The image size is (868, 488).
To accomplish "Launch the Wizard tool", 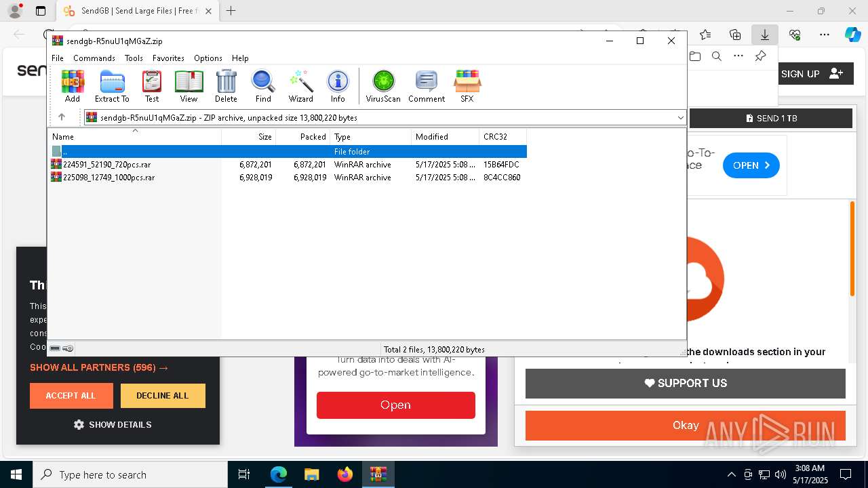I will point(300,86).
